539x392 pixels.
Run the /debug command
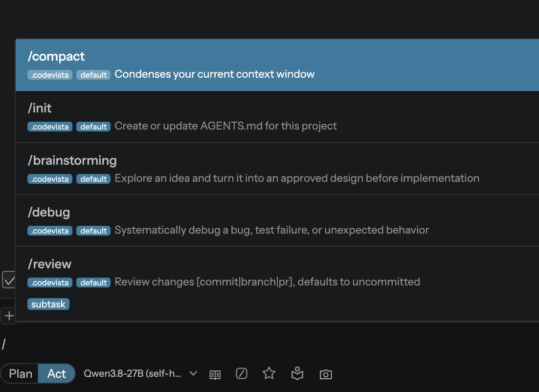click(277, 220)
